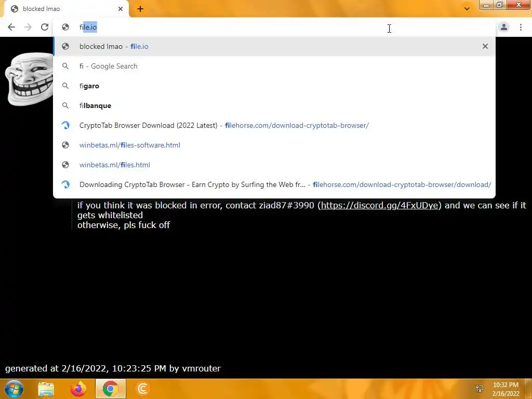Click the globe icon beside winbetas.ml/files-software.html
This screenshot has width=532, height=399.
pyautogui.click(x=65, y=145)
